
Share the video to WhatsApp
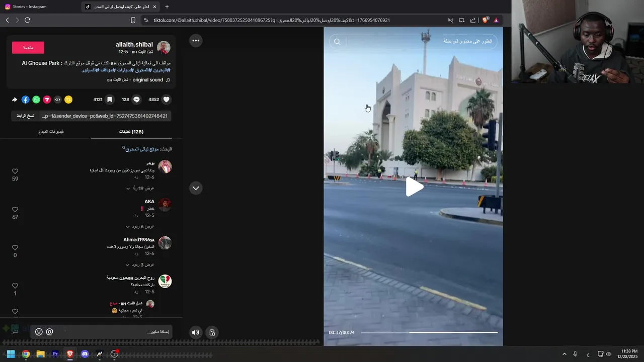pyautogui.click(x=36, y=100)
